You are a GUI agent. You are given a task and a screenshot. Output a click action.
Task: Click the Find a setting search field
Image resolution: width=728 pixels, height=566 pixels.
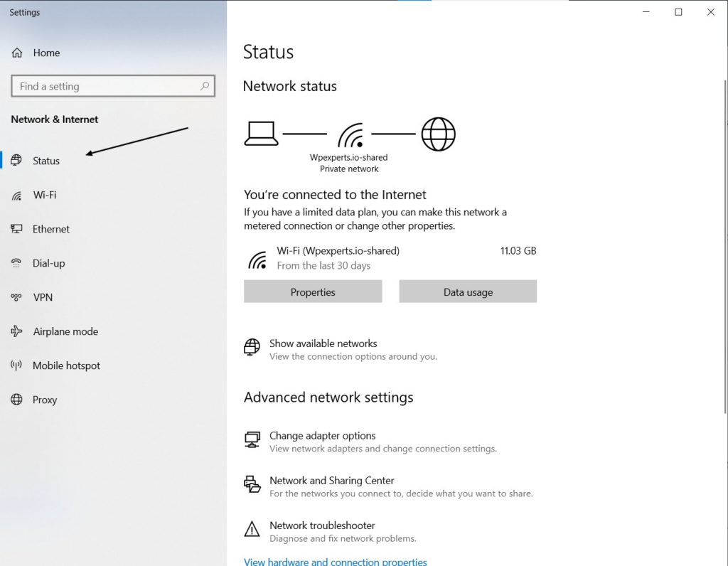107,85
